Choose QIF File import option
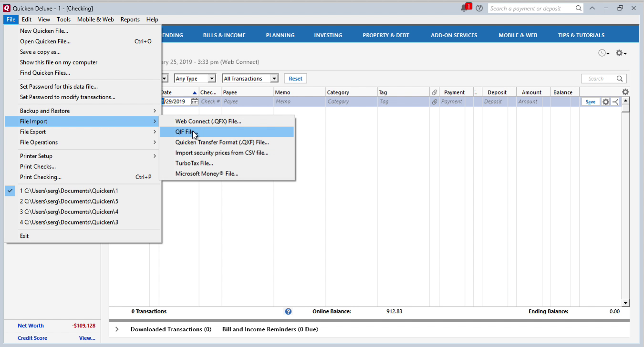This screenshot has width=644, height=347. click(x=227, y=132)
